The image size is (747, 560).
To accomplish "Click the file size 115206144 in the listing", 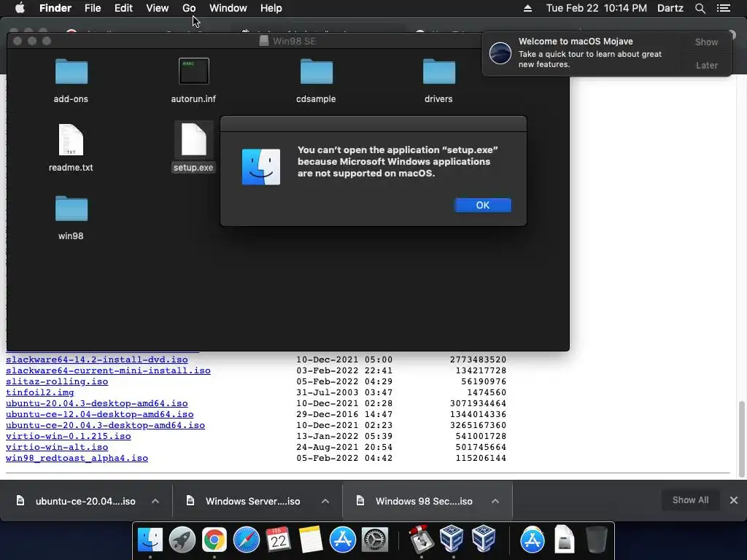I will [481, 458].
